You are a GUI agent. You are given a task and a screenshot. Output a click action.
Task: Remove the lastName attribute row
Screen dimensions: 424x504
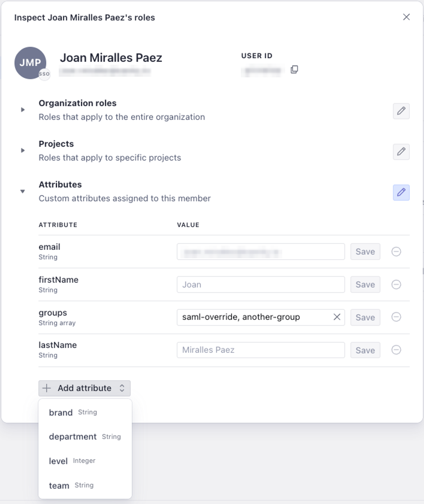(396, 350)
